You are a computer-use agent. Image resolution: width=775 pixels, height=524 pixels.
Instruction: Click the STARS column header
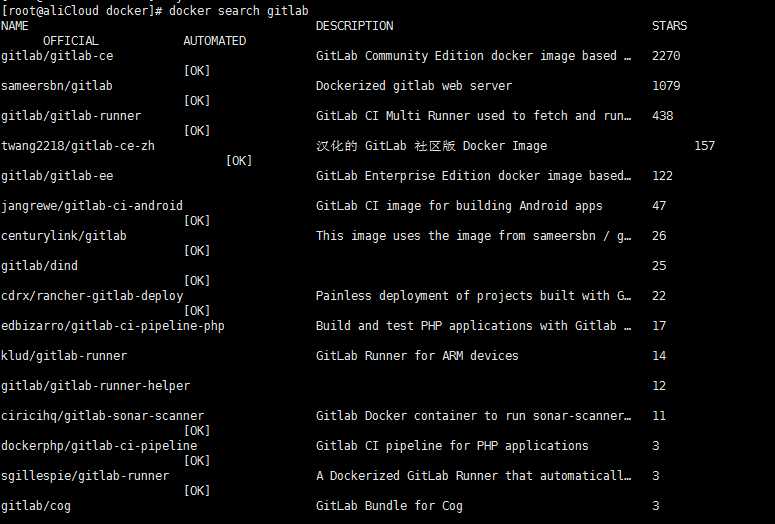point(669,26)
